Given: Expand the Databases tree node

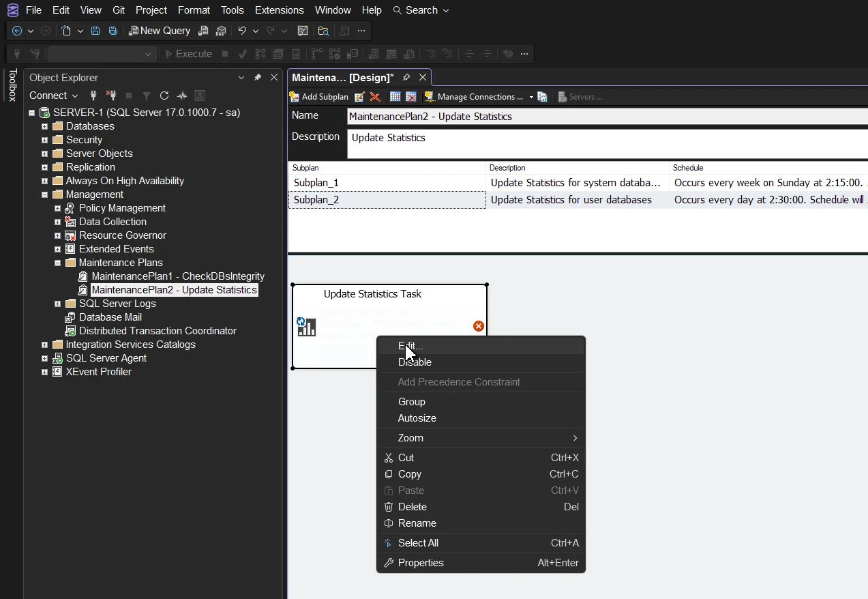Looking at the screenshot, I should click(x=45, y=126).
